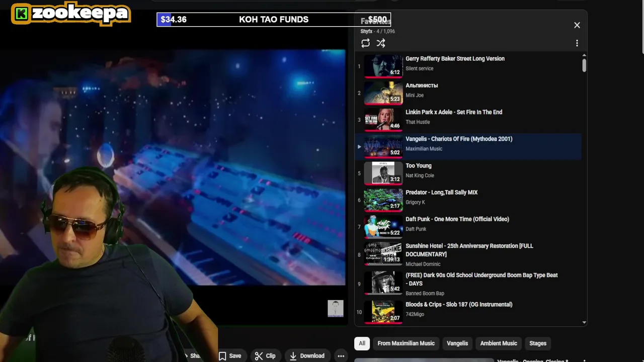Select the Vangelis filter chip
The height and width of the screenshot is (362, 644).
(x=457, y=343)
